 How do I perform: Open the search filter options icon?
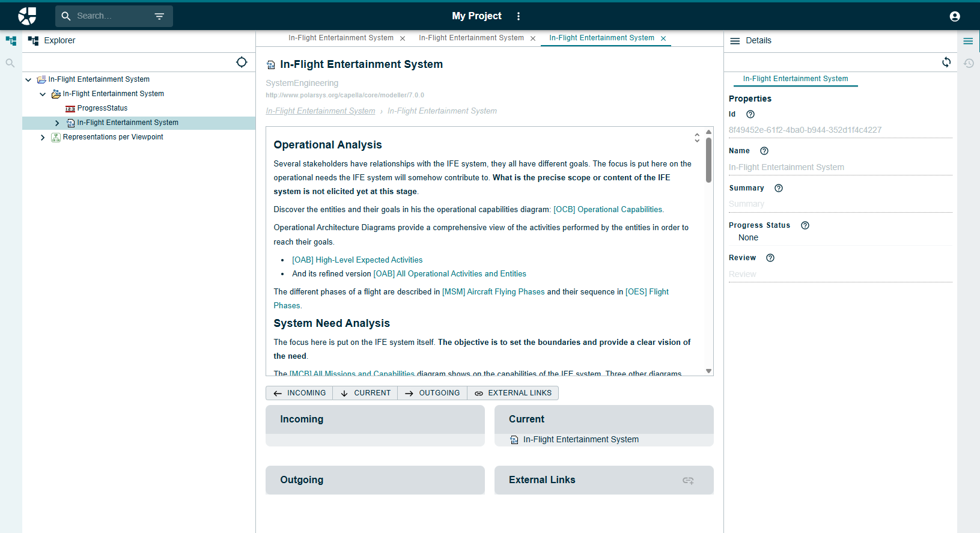(159, 16)
